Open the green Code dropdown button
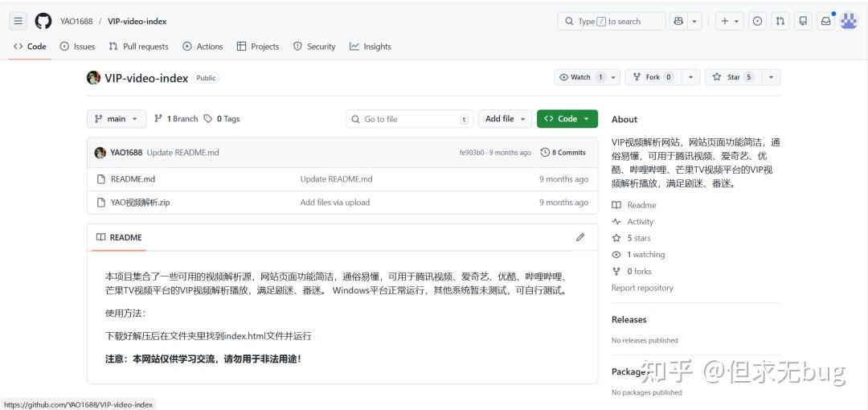The width and height of the screenshot is (868, 410). click(567, 118)
